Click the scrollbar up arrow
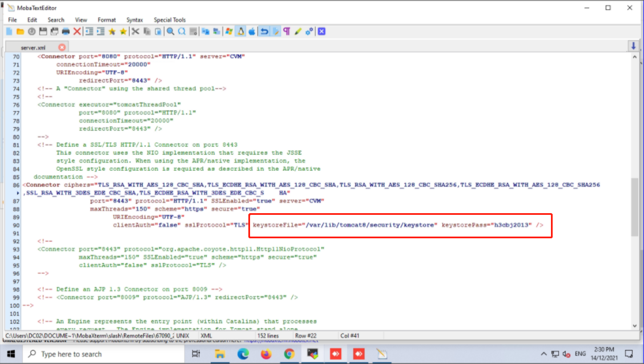644x364 pixels. (635, 57)
